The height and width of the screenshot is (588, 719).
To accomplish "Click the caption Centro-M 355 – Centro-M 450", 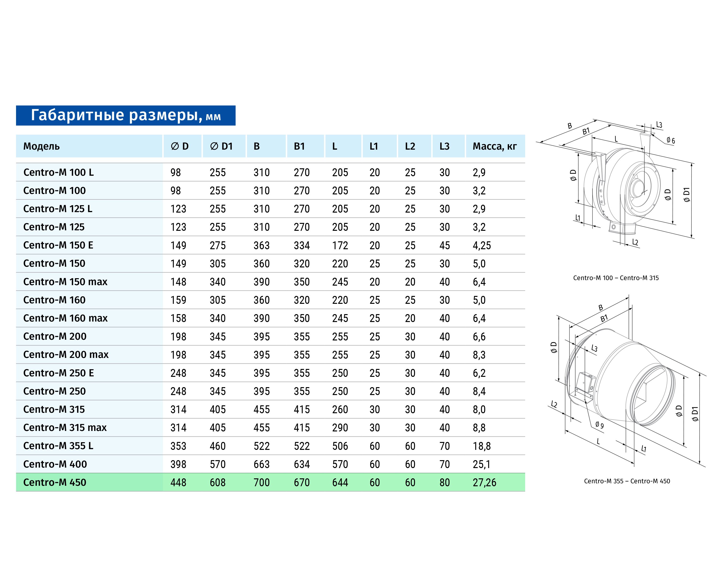I will [x=627, y=481].
